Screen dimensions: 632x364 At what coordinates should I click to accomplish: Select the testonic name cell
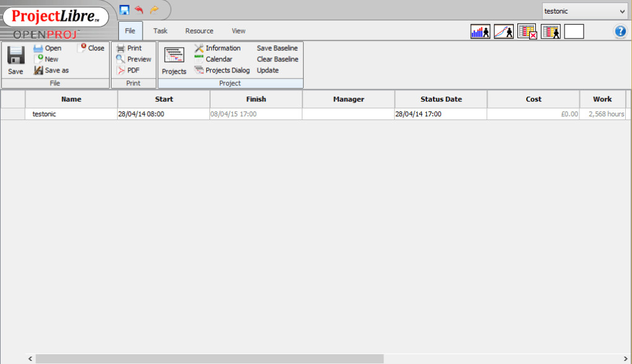click(71, 114)
